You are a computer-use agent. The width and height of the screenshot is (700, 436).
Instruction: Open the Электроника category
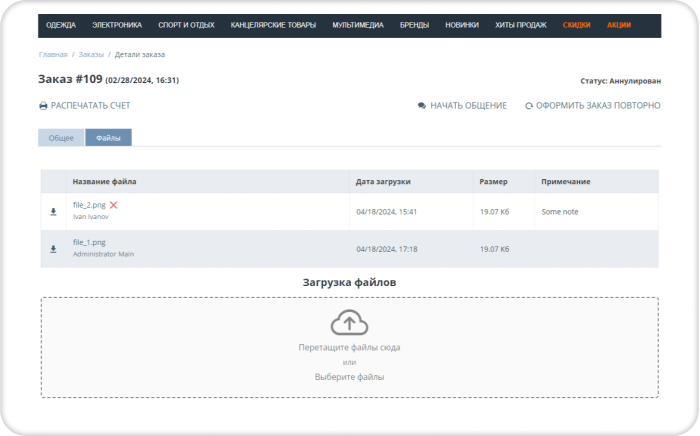click(117, 25)
